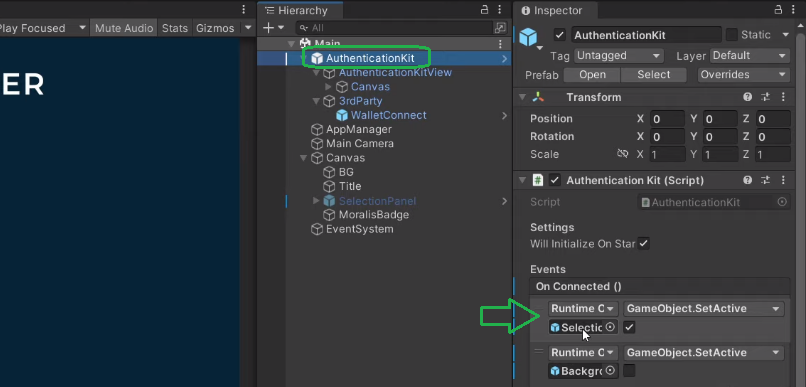Screen dimensions: 806x387
Task: Select Main Camera in the Hierarchy
Action: (359, 143)
